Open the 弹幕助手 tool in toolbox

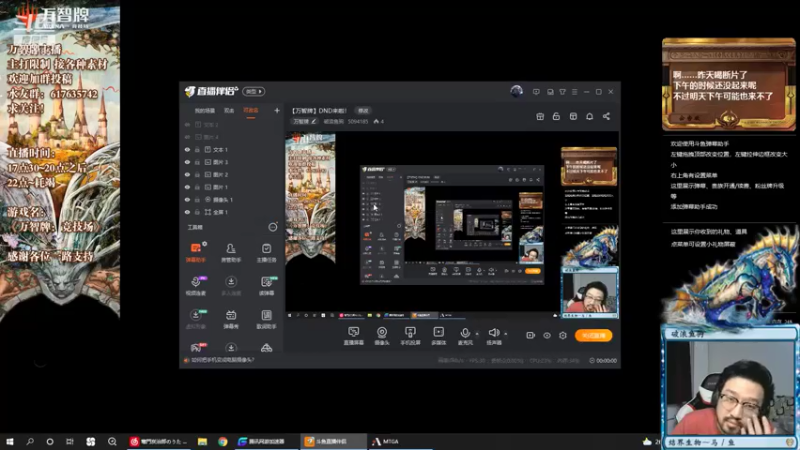click(x=195, y=252)
